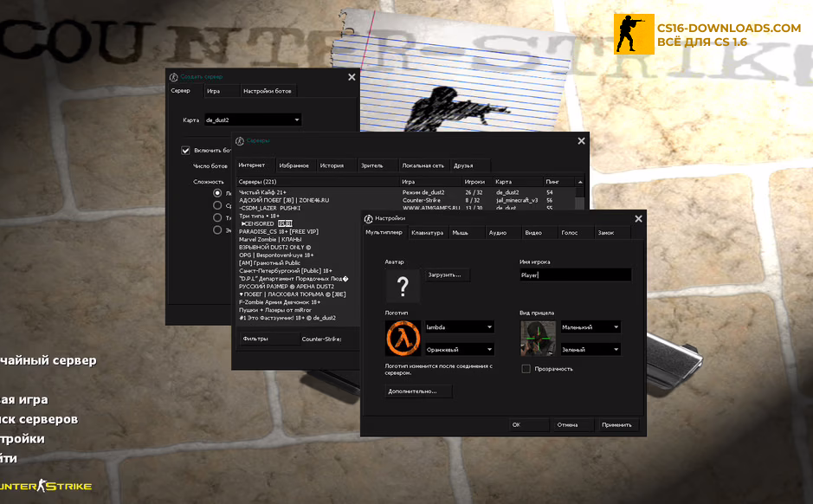Select server Пушки + Лазеры от miRror
Image resolution: width=813 pixels, height=504 pixels.
click(x=274, y=310)
